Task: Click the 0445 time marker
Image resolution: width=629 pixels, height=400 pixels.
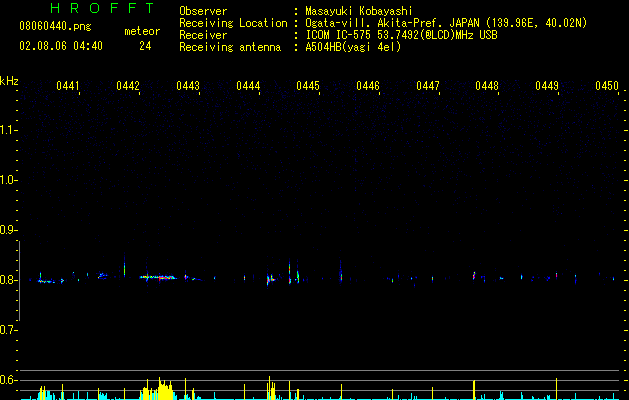Action: [308, 86]
